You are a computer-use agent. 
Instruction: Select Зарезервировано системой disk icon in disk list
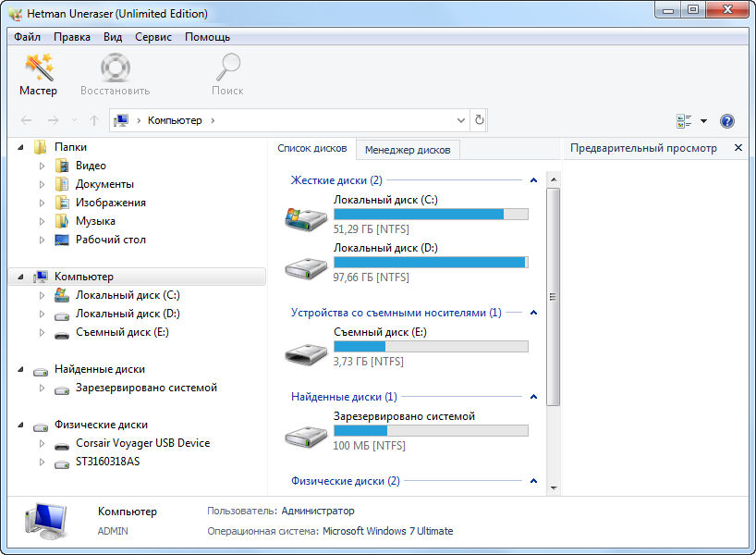306,436
